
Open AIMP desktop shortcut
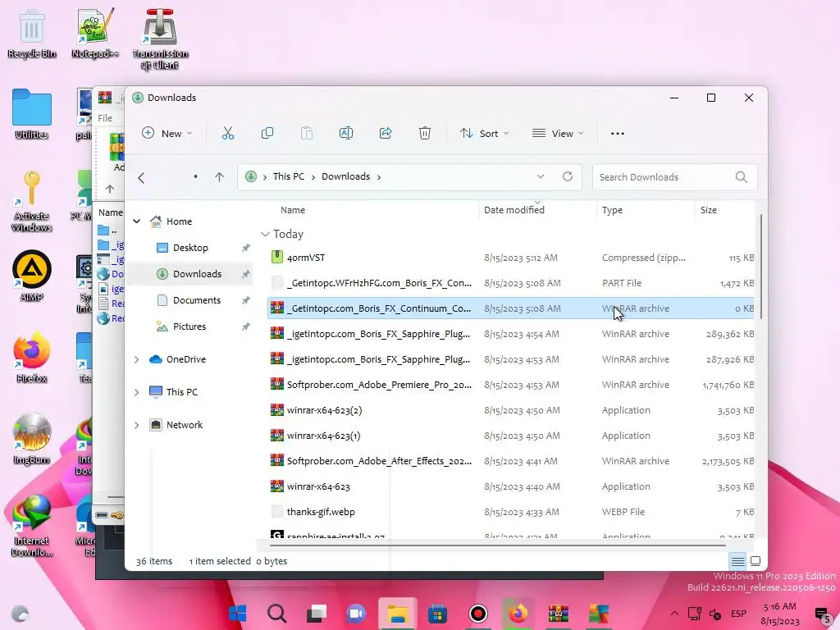tap(32, 276)
